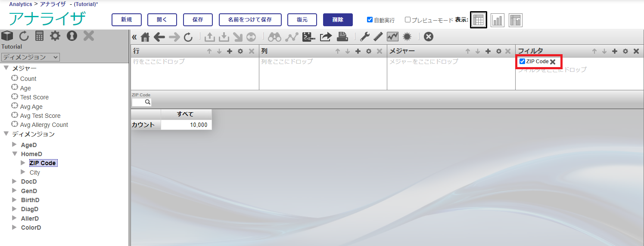This screenshot has width=644, height=246.
Task: Click the printer icon in toolbar
Action: (x=342, y=37)
